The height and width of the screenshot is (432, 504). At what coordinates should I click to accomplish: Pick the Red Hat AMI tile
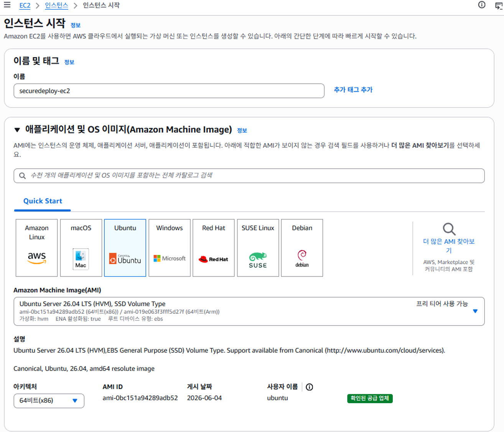[214, 248]
